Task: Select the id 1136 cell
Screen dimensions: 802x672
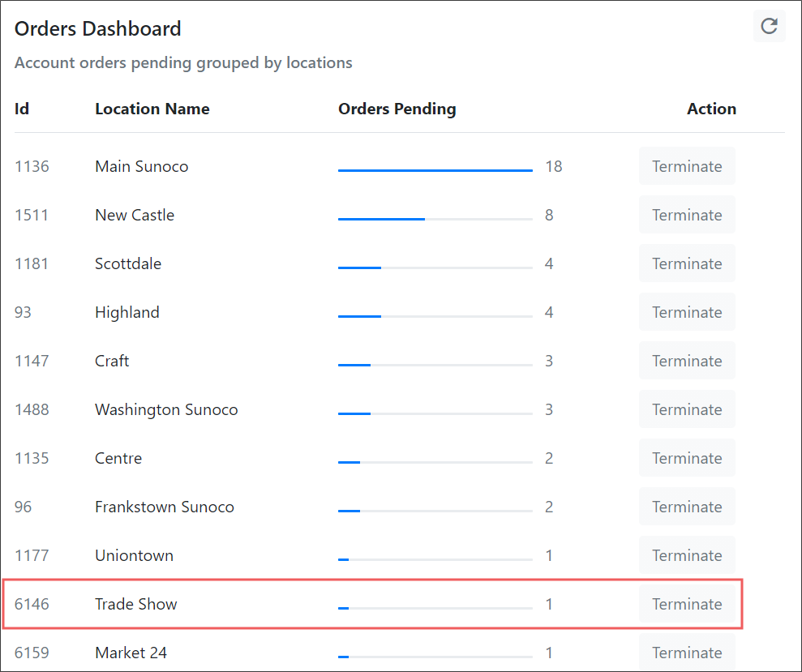Action: [32, 166]
